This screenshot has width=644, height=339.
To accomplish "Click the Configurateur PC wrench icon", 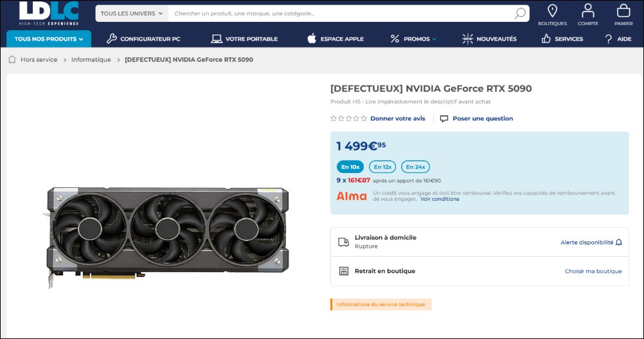I will pyautogui.click(x=111, y=39).
